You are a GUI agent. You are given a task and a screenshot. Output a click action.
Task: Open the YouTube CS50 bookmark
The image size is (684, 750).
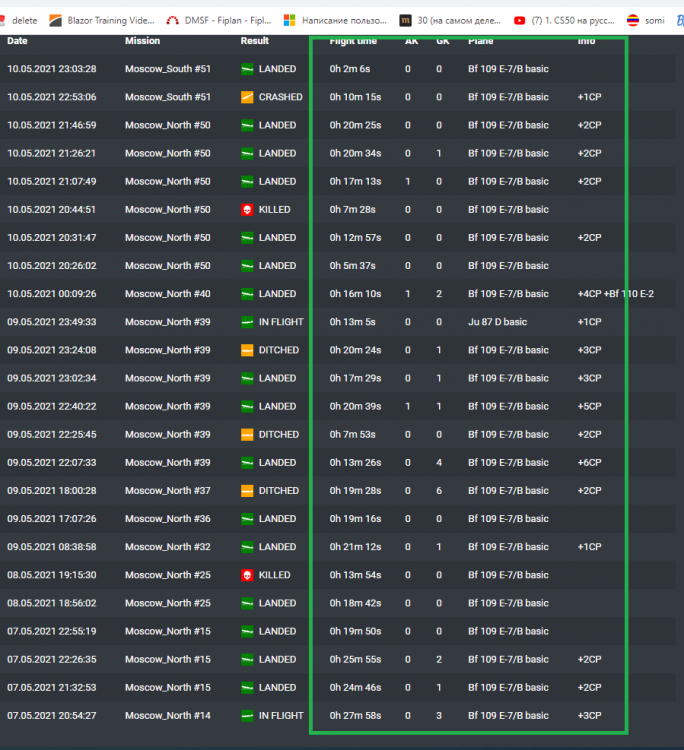(564, 21)
